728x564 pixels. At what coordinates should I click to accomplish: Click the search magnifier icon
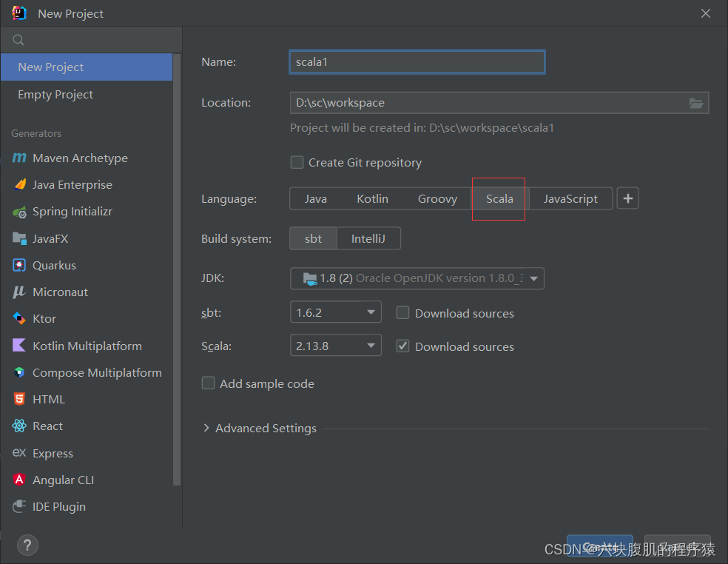pyautogui.click(x=18, y=40)
